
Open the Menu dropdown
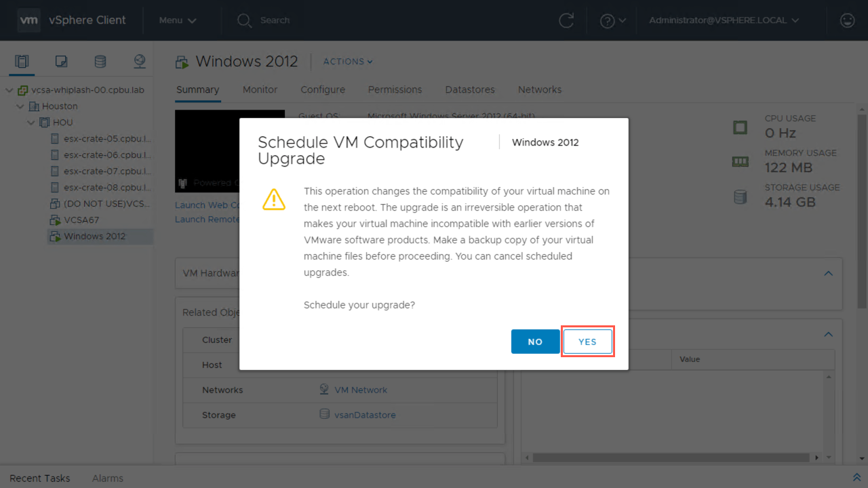pyautogui.click(x=178, y=20)
